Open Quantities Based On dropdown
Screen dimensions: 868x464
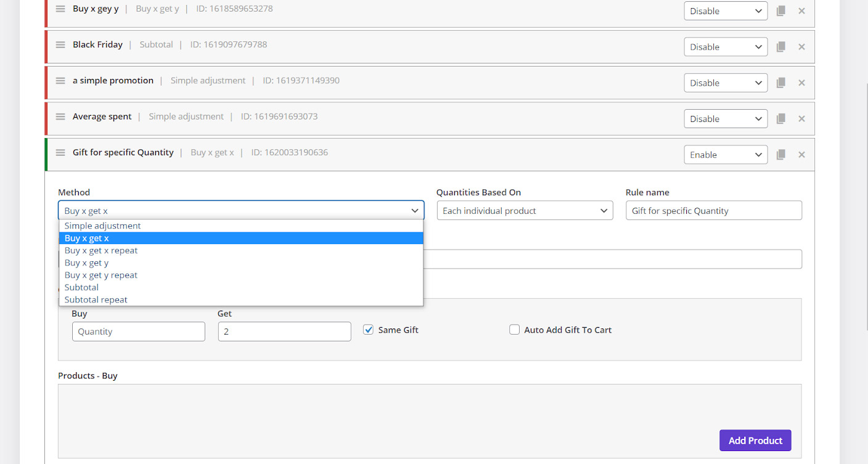click(525, 211)
